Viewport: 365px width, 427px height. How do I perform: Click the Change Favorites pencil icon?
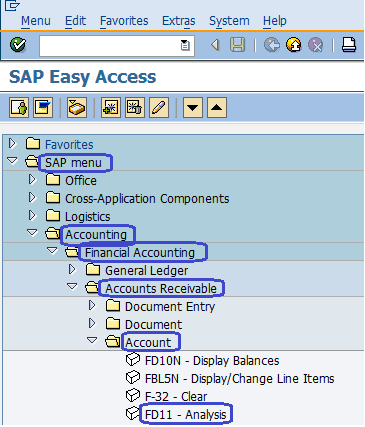tap(159, 108)
